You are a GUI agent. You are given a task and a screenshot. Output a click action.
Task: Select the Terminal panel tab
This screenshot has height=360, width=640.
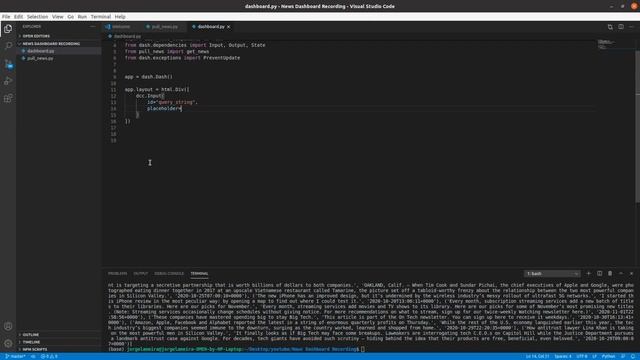199,273
